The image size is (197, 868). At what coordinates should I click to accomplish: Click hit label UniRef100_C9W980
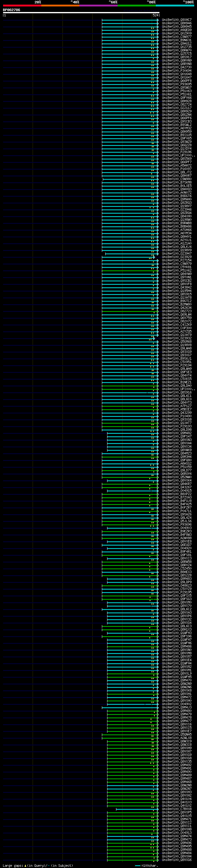tap(177, 179)
